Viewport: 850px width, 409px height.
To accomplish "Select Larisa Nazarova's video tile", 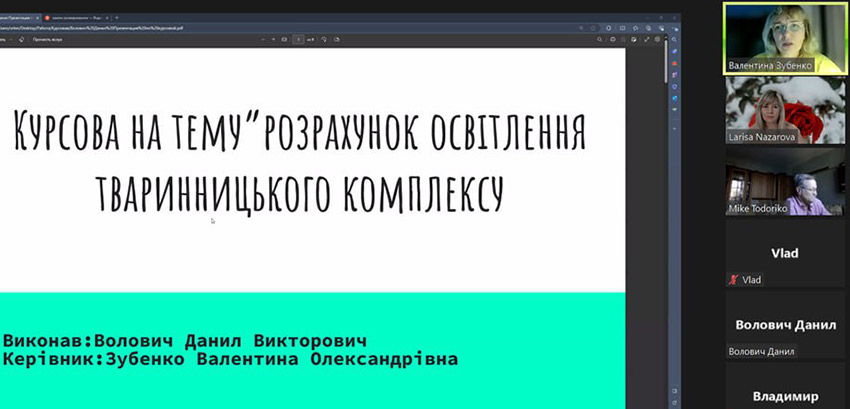I will point(786,110).
